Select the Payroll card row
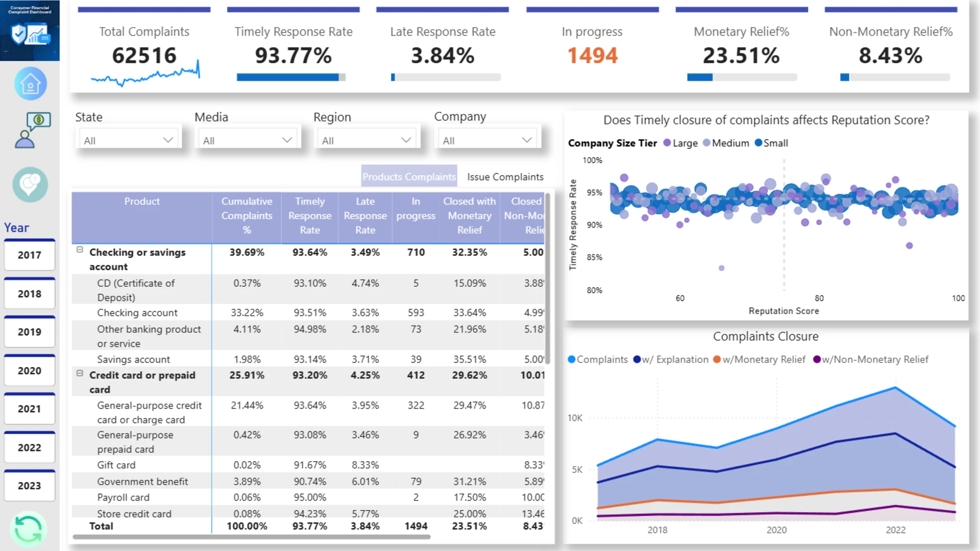The width and height of the screenshot is (980, 551). (x=308, y=497)
